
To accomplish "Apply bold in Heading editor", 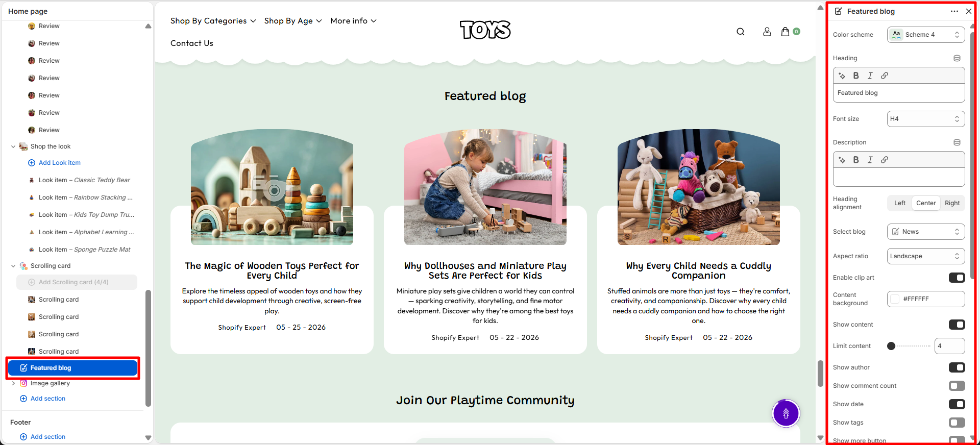I will point(856,76).
